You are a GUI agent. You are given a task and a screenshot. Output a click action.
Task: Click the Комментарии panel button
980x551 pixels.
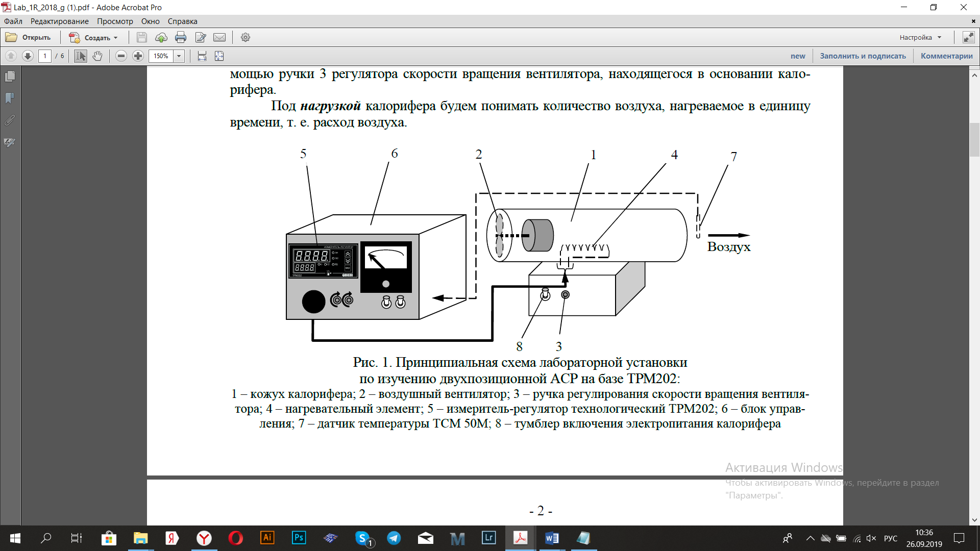pos(946,56)
